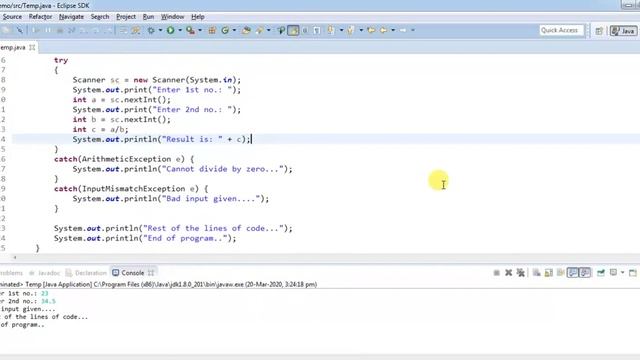Viewport: 640px width, 360px height.
Task: Click the greyed Terminate debug toolbar icon
Action: pos(60,30)
